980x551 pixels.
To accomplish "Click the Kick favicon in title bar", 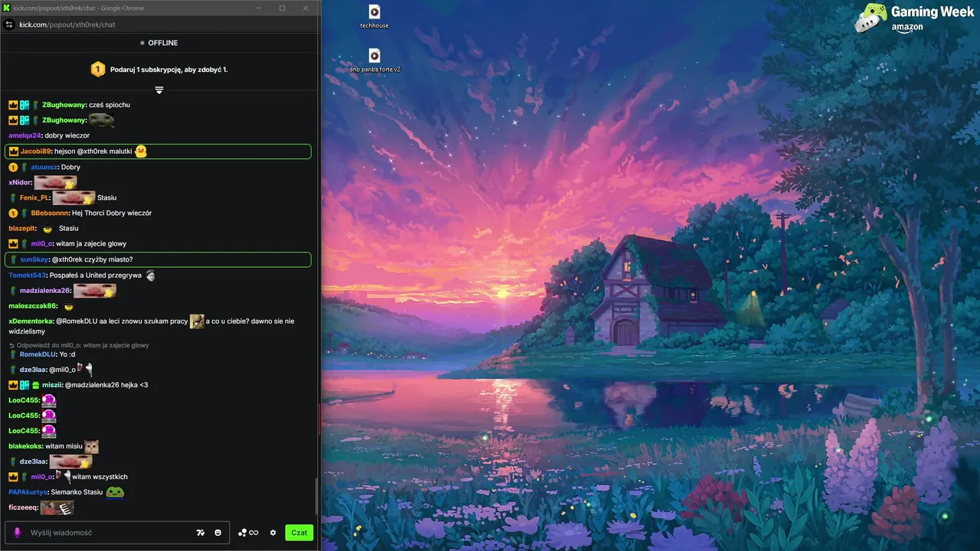I will (x=7, y=8).
